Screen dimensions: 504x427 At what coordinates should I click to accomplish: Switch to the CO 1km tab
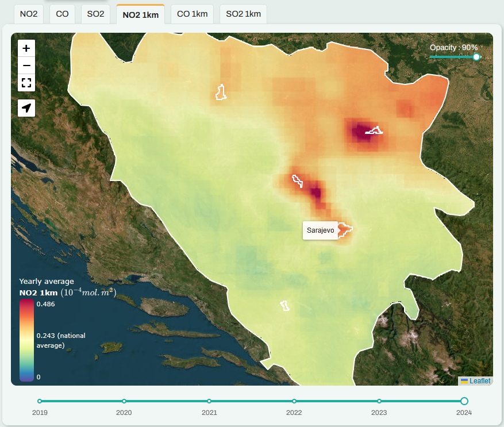(191, 14)
